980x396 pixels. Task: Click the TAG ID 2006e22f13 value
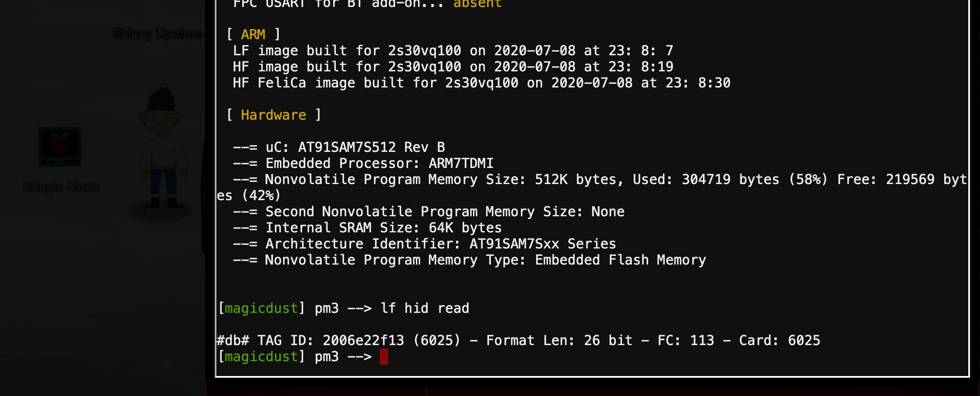pyautogui.click(x=363, y=340)
